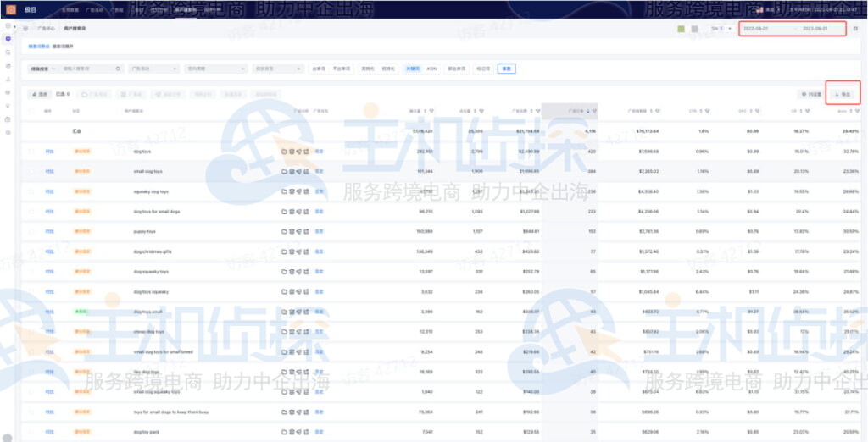Open the first menu item in the top navigation
868x442 pixels.
[70, 9]
